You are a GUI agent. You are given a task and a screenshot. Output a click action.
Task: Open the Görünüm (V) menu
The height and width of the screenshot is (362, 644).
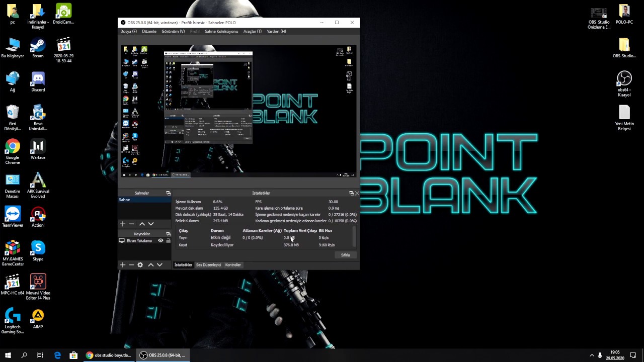(x=173, y=31)
